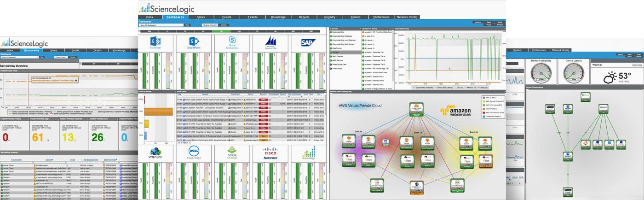This screenshot has height=200, width=644.
Task: Open the Preferences tab in right window
Action: (538, 50)
